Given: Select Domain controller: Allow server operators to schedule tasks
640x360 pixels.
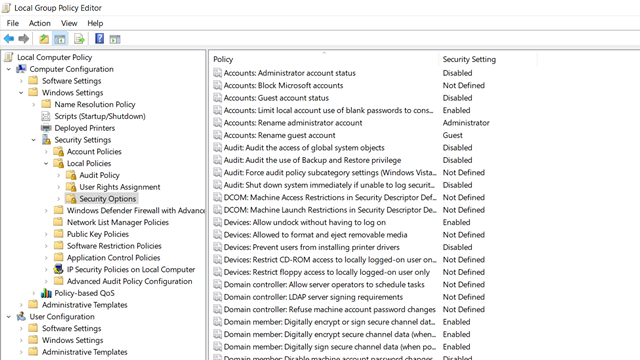Looking at the screenshot, I should (324, 284).
